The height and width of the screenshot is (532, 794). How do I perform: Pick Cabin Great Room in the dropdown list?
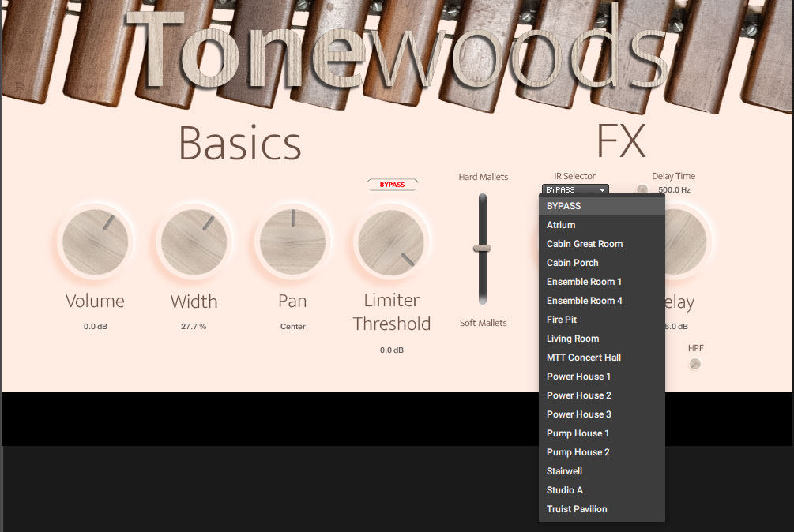tap(585, 244)
